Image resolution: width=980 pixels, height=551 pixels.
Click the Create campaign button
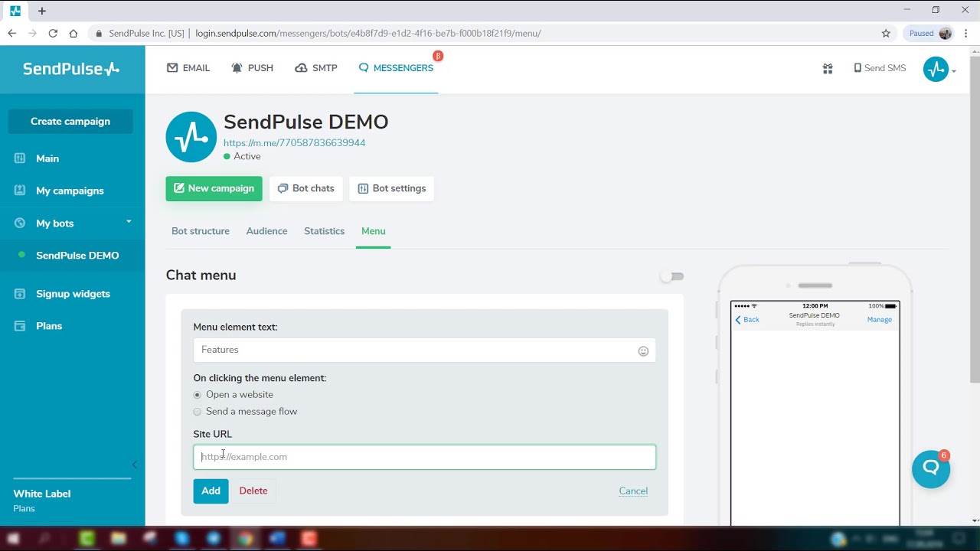pos(70,121)
